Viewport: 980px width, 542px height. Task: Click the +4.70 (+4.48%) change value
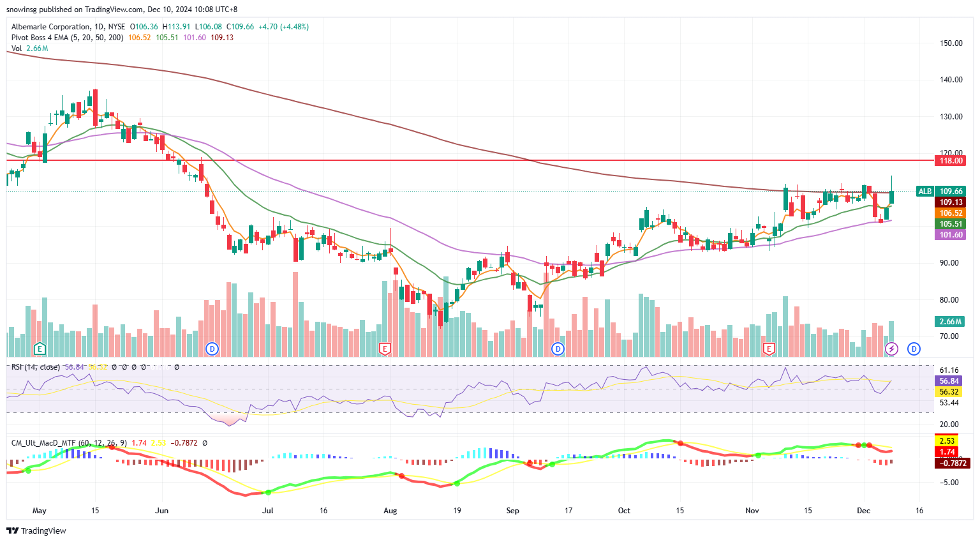(283, 27)
